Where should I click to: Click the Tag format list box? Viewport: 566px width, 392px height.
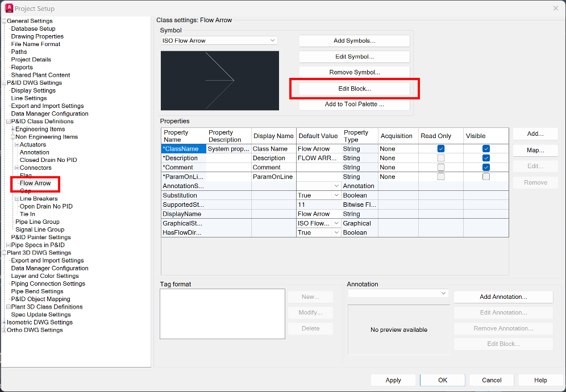pos(222,314)
